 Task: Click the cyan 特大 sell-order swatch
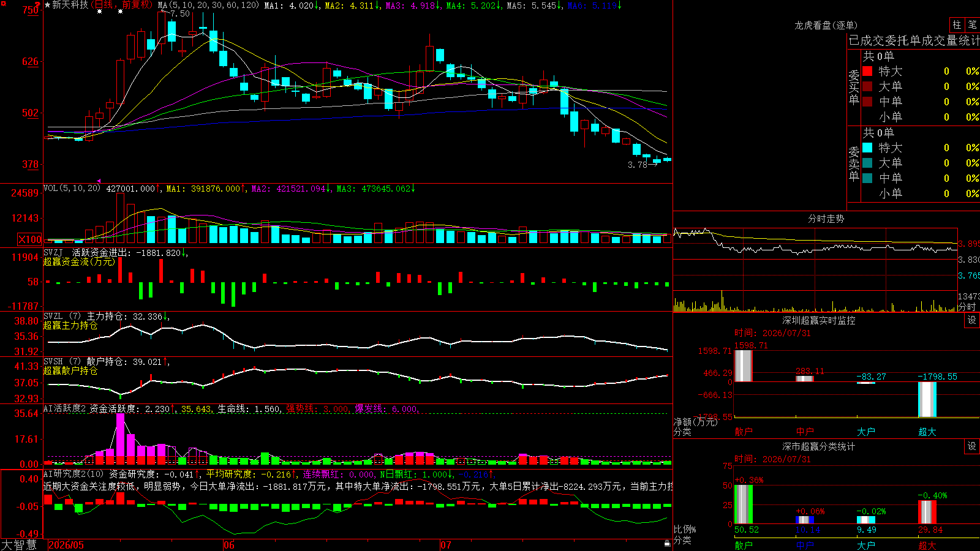coord(867,148)
